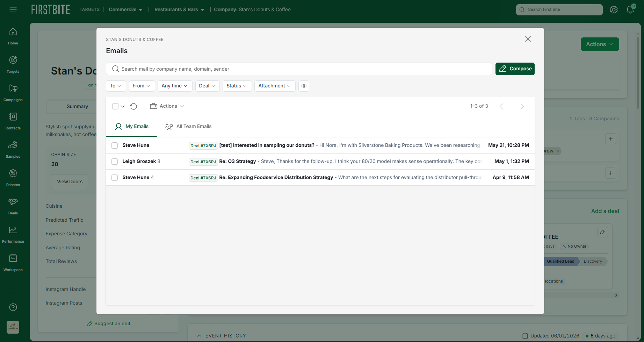Click View Doors button
This screenshot has width=644, height=342.
[70, 182]
